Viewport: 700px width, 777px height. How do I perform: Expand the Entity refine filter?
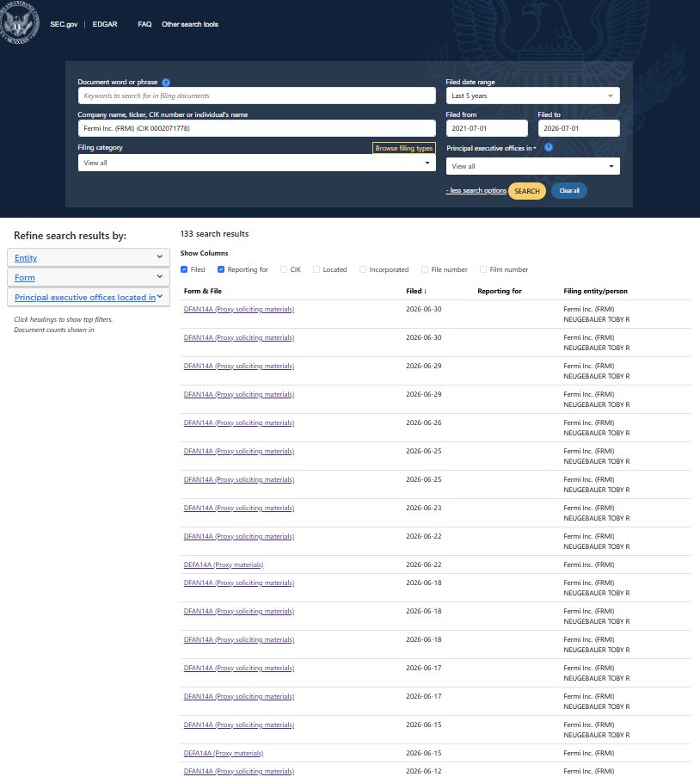click(89, 257)
